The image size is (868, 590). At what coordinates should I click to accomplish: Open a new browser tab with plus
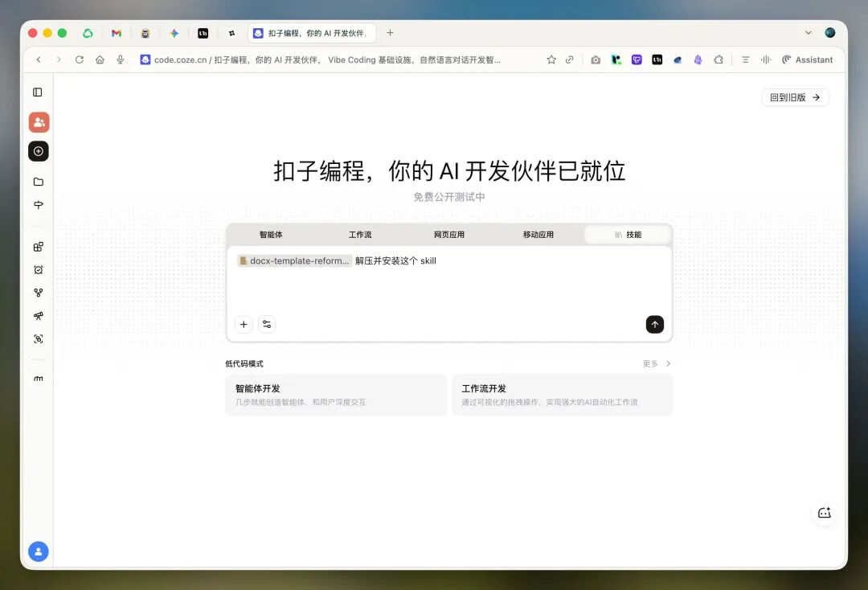[x=390, y=33]
